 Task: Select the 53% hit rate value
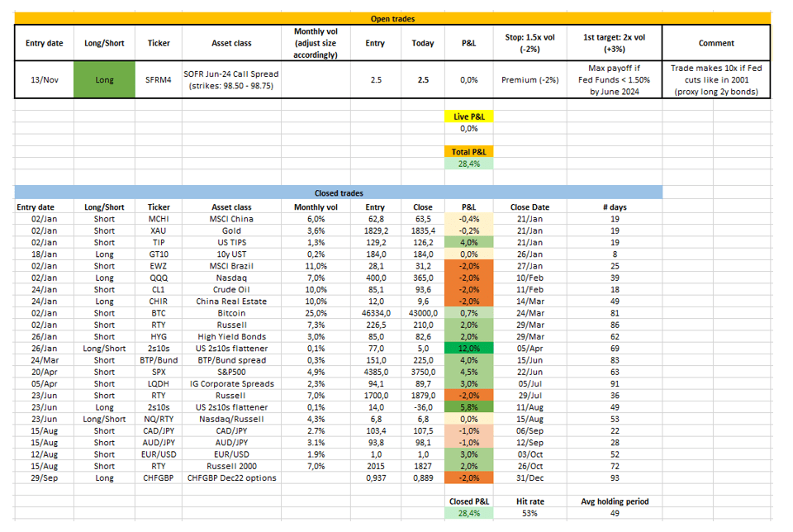pos(529,513)
